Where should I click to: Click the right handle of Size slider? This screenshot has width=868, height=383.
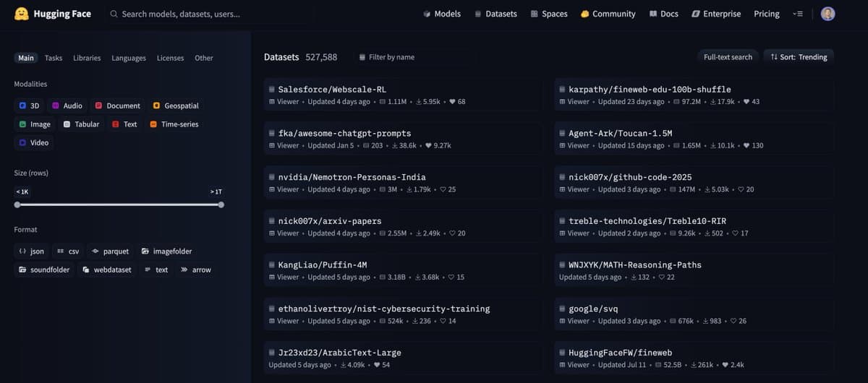point(221,205)
